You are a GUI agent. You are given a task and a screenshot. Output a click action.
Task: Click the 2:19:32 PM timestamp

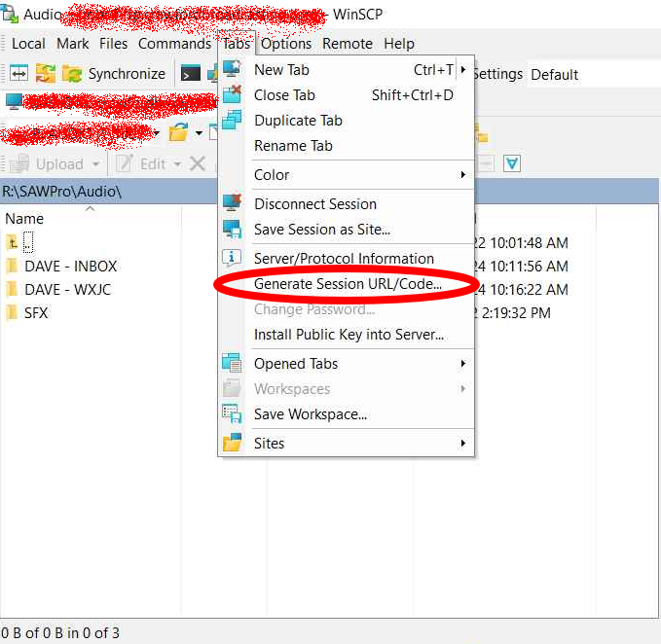pos(516,313)
